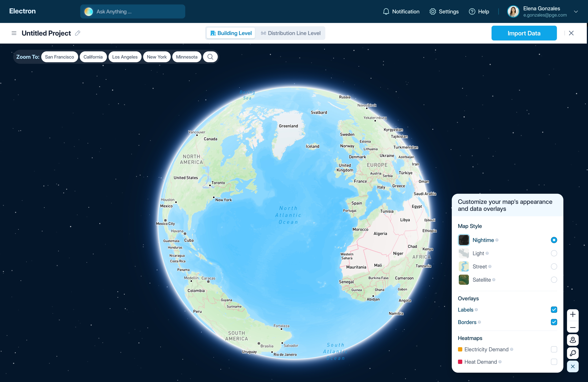Uncheck the Labels overlay checkbox
This screenshot has width=588, height=382.
pos(554,310)
